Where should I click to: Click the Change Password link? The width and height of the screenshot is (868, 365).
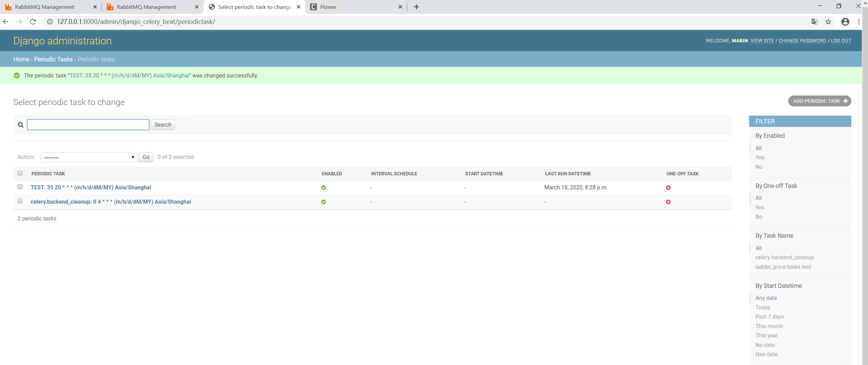(x=802, y=41)
